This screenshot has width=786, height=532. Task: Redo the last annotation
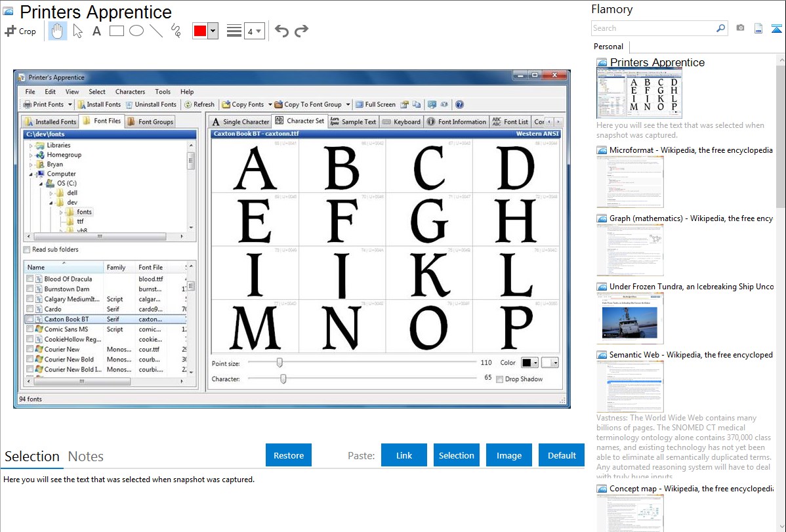pos(301,31)
